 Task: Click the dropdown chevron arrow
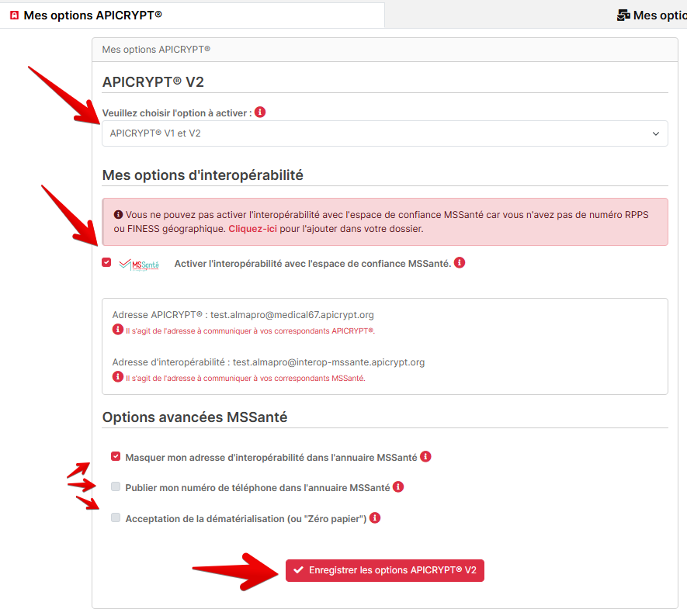(655, 133)
